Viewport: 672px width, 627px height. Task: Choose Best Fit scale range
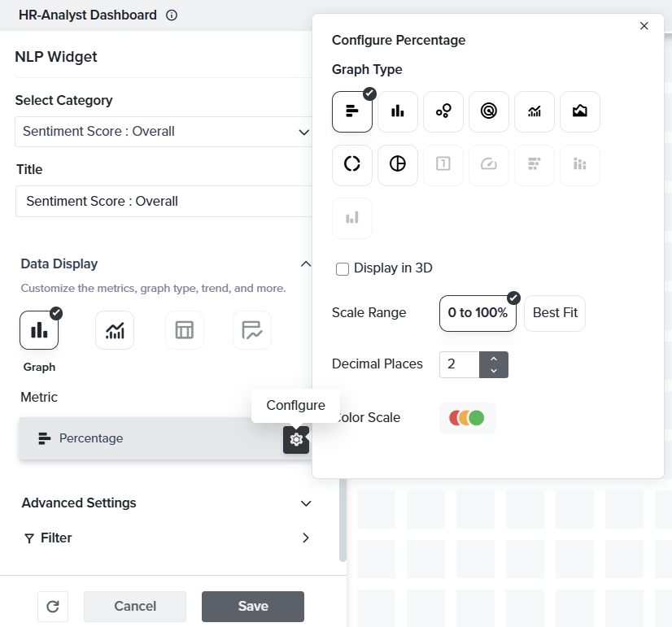point(555,313)
